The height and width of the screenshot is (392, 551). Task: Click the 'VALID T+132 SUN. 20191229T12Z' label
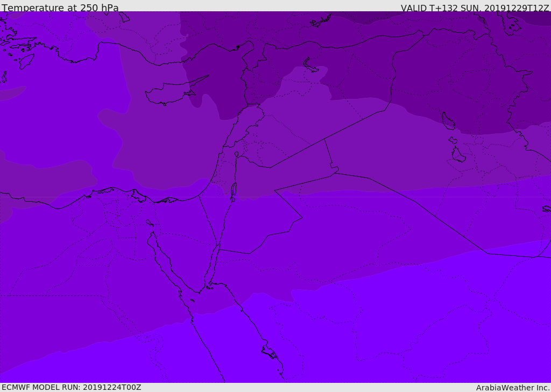tap(475, 8)
